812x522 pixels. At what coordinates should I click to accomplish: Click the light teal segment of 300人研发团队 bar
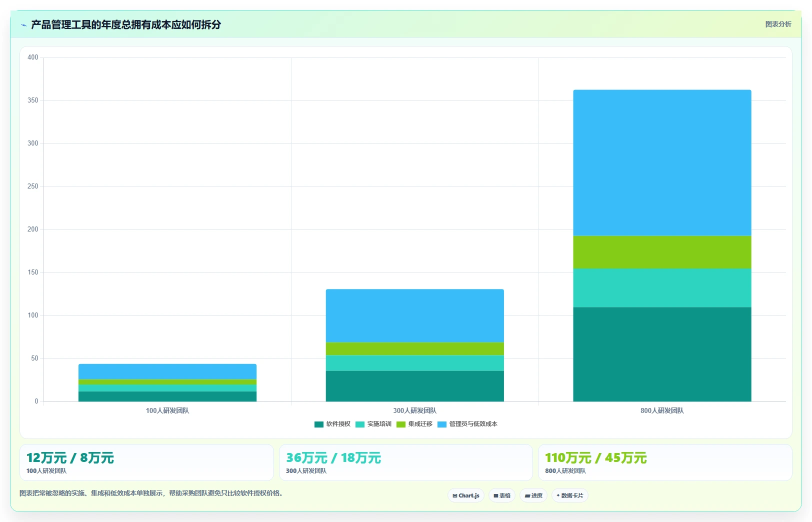coord(415,363)
